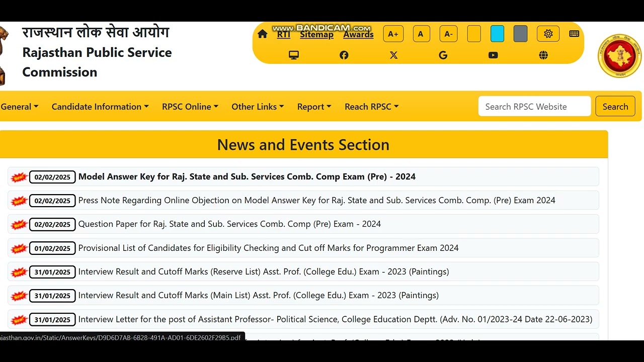
Task: Click New badge beside Interview Letter row
Action: (x=19, y=320)
